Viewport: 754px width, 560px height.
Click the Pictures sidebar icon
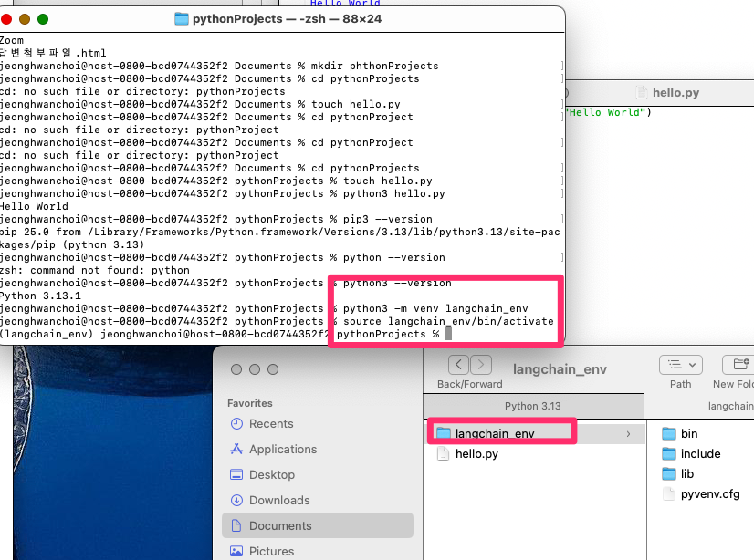pos(236,551)
